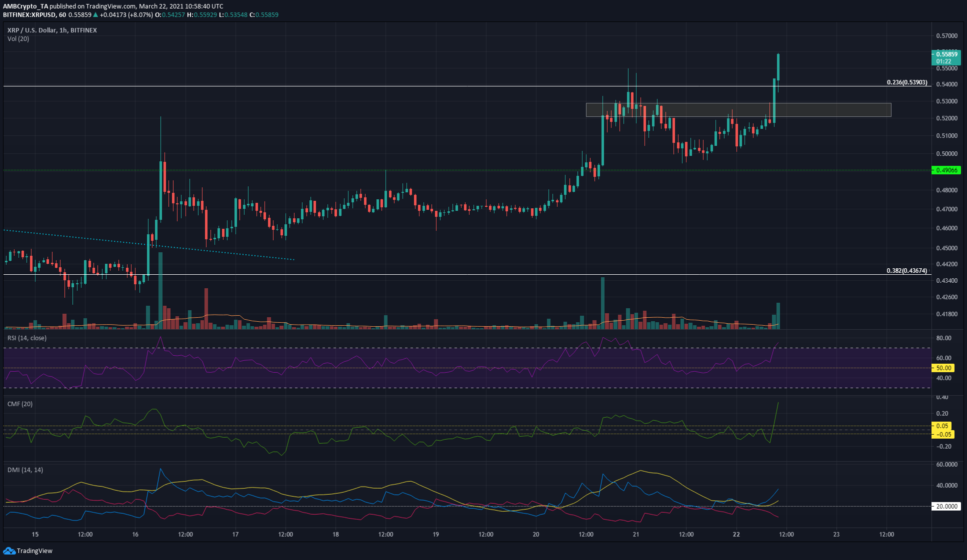Click the TradingView logo icon
The height and width of the screenshot is (560, 967).
9,551
